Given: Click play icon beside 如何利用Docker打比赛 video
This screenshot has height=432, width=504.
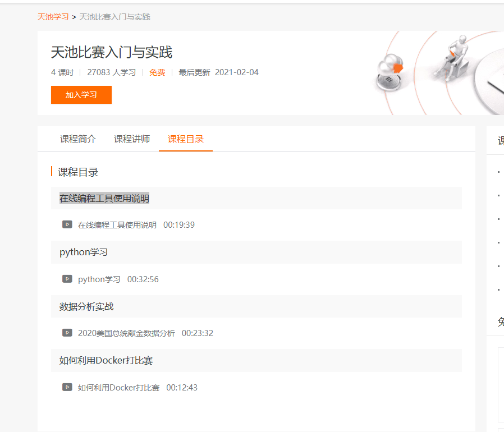Looking at the screenshot, I should (67, 387).
